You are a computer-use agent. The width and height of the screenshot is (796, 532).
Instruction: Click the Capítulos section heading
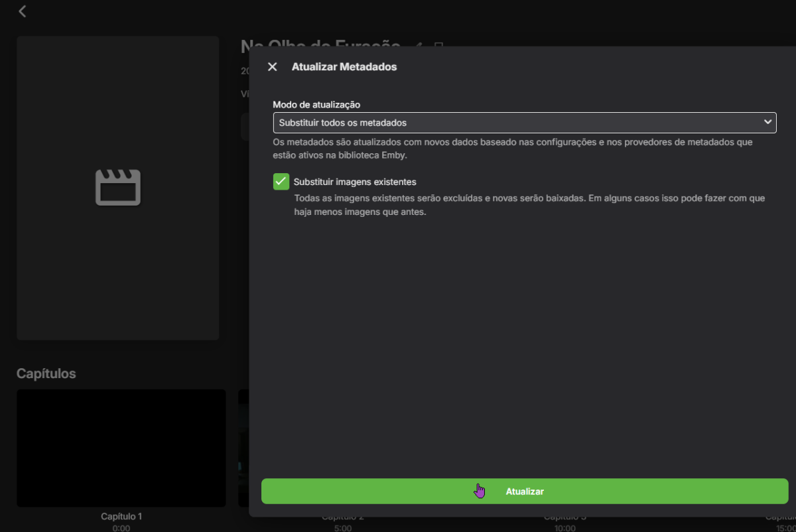click(x=46, y=373)
